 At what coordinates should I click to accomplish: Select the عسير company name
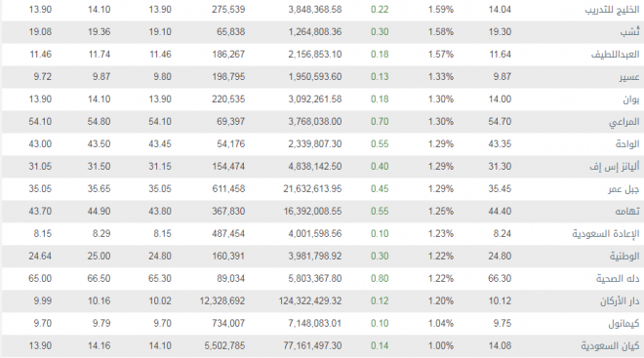coord(629,77)
